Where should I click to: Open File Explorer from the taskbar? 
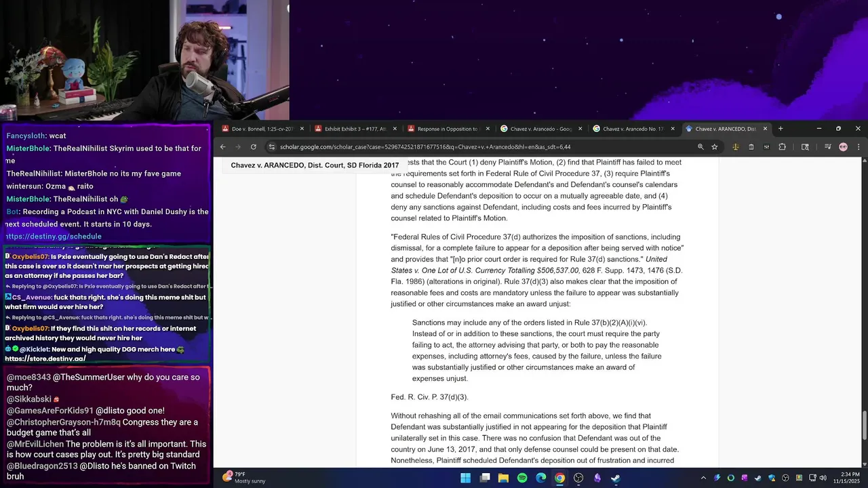tap(503, 478)
